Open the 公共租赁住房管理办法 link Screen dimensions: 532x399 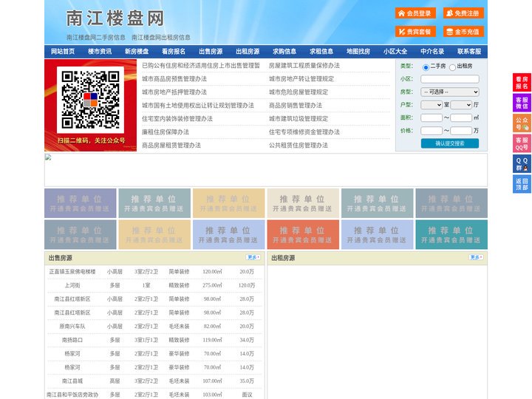pyautogui.click(x=299, y=146)
